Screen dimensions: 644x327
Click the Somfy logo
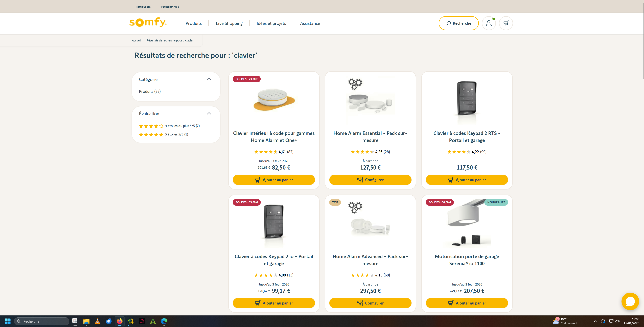pyautogui.click(x=148, y=22)
